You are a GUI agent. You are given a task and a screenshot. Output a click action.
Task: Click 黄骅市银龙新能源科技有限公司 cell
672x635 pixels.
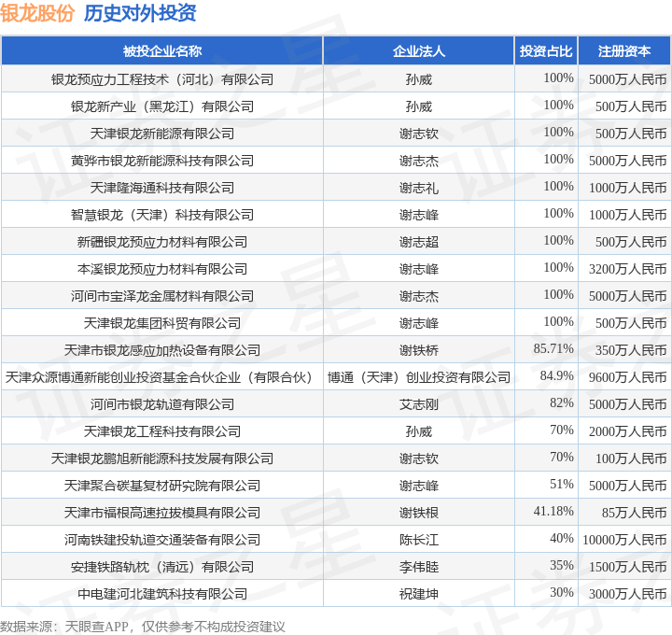(x=162, y=161)
